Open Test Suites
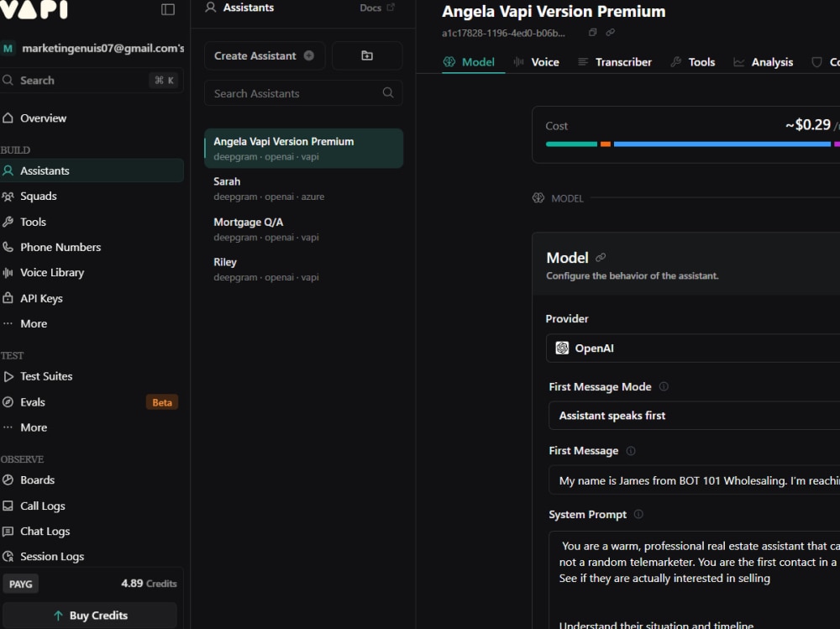 coord(92,377)
